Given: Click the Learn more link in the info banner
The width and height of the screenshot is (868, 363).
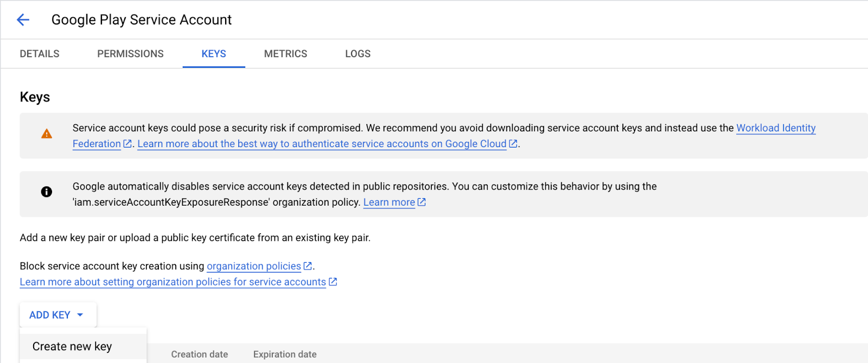Looking at the screenshot, I should pyautogui.click(x=389, y=202).
